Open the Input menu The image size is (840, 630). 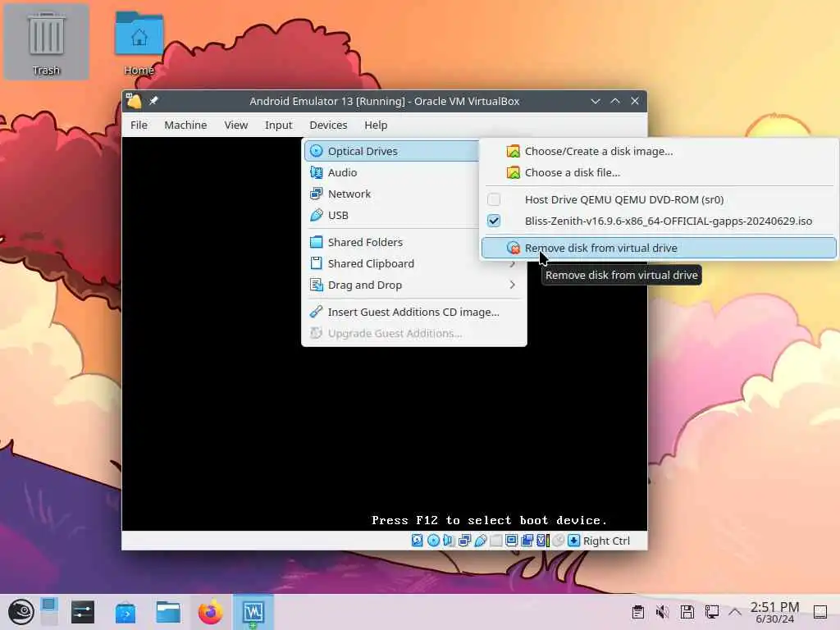pos(279,125)
